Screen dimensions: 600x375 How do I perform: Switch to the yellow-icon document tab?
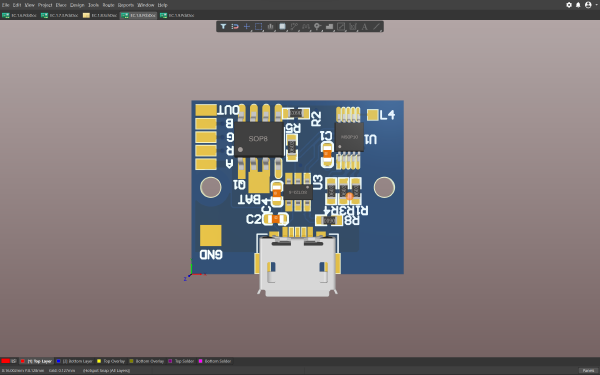(x=99, y=15)
